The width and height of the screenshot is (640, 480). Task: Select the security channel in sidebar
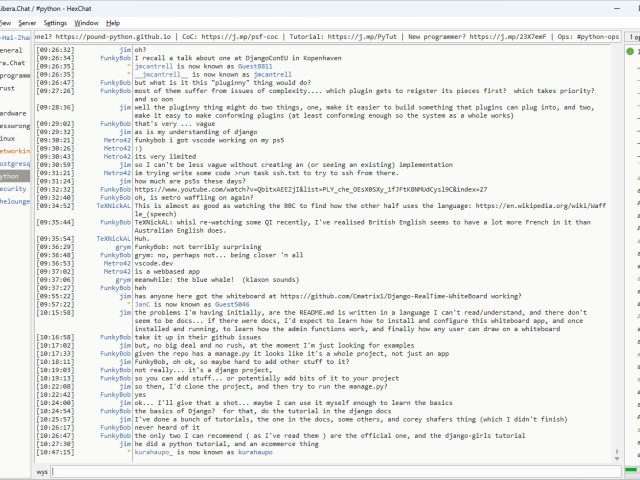point(13,188)
